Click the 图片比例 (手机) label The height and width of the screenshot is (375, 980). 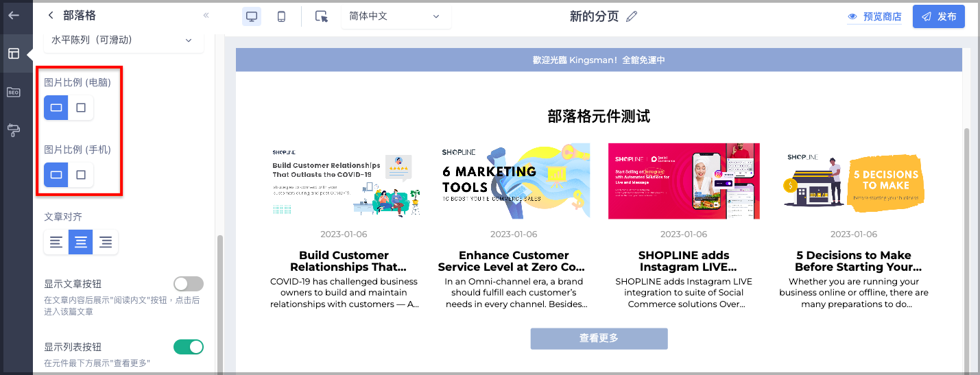coord(77,149)
